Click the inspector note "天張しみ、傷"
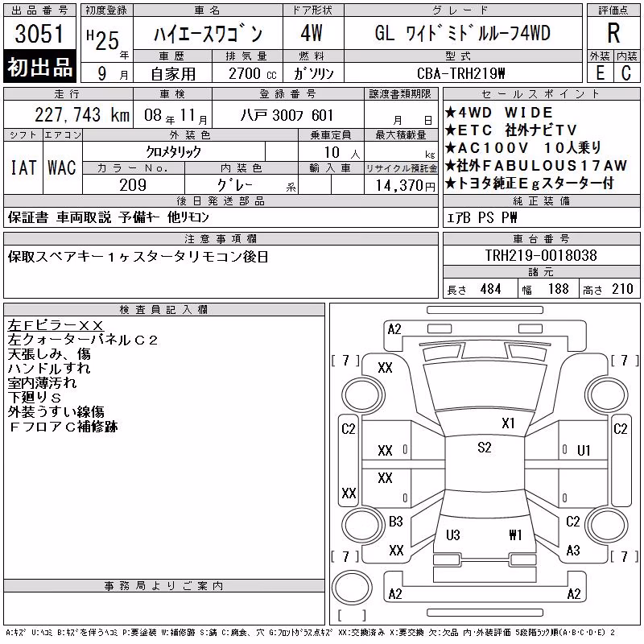Image resolution: width=644 pixels, height=644 pixels. pos(49,354)
